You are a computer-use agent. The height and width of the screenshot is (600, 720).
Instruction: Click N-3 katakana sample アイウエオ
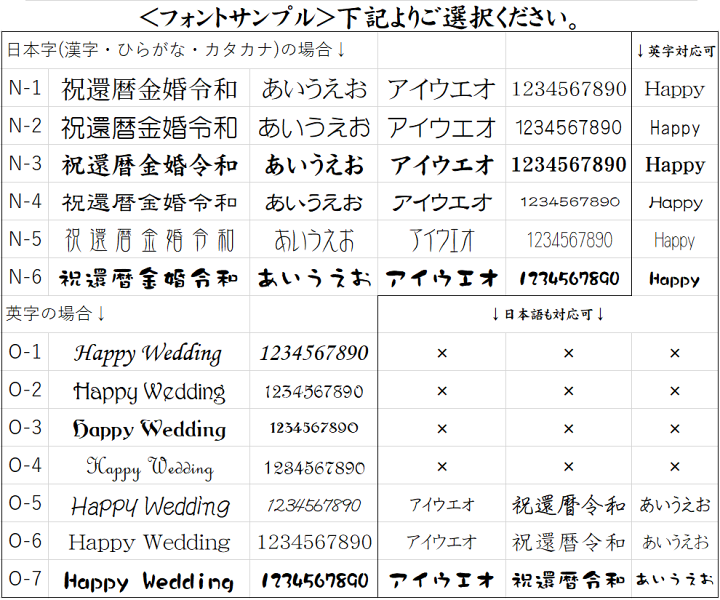[442, 165]
